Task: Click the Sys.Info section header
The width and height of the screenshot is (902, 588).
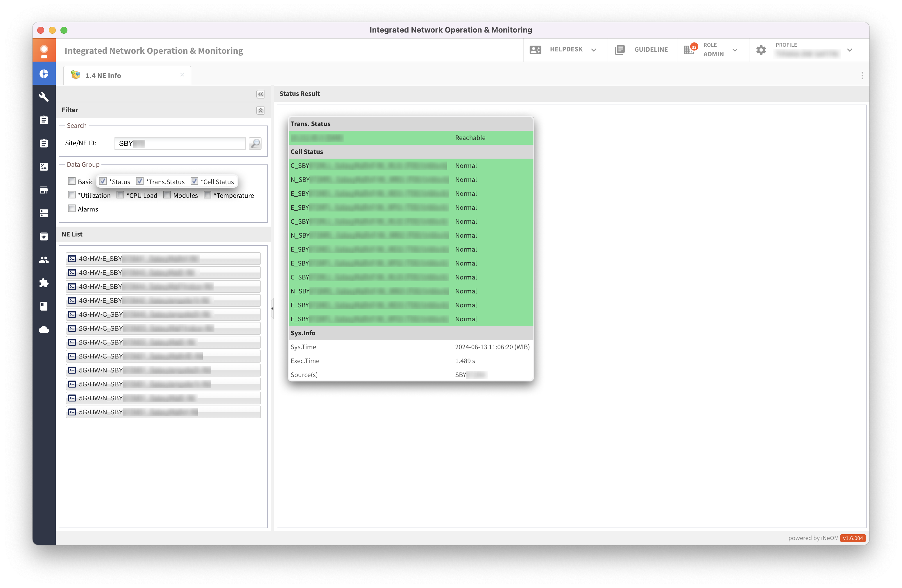Action: 411,333
